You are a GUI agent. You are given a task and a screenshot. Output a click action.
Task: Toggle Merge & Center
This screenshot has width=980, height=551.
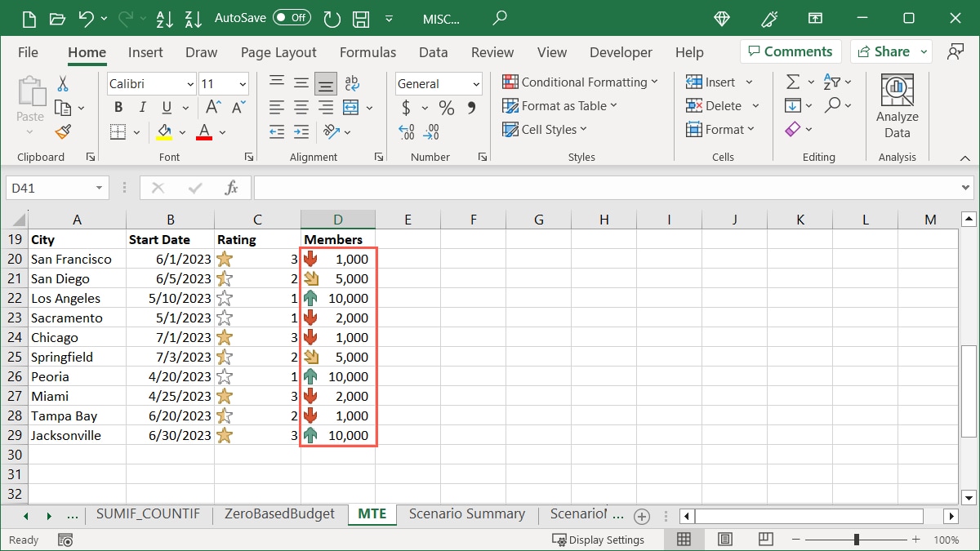(350, 107)
